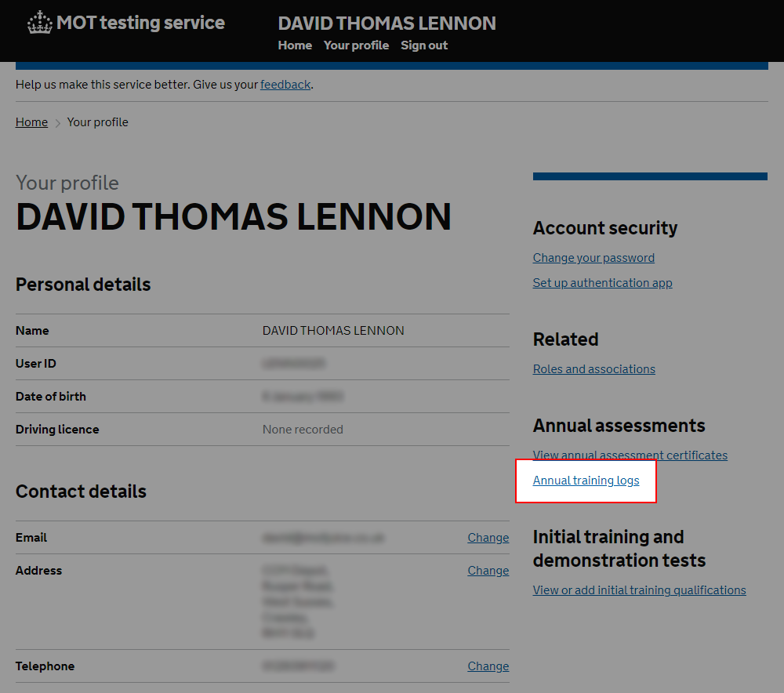
Task: Set up authentication app
Action: coord(602,283)
